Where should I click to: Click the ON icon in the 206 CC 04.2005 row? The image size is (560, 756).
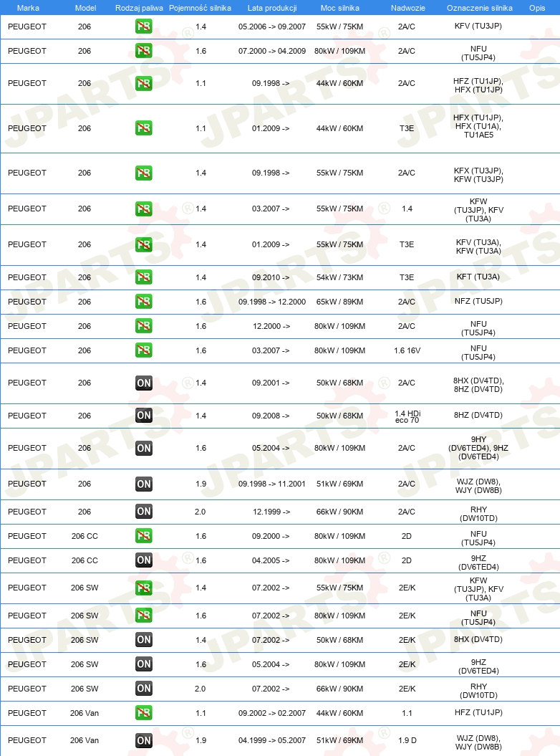[x=144, y=560]
